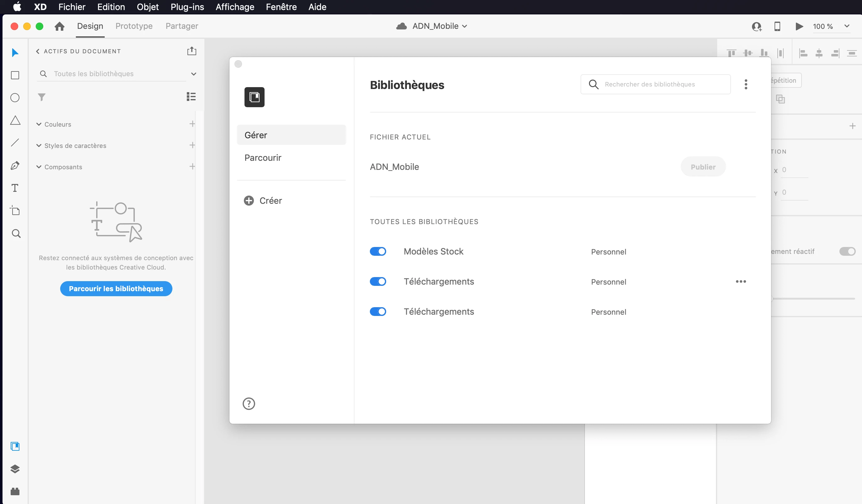Click Parcourir les bibliothèques button
Viewport: 862px width, 504px height.
pyautogui.click(x=116, y=289)
